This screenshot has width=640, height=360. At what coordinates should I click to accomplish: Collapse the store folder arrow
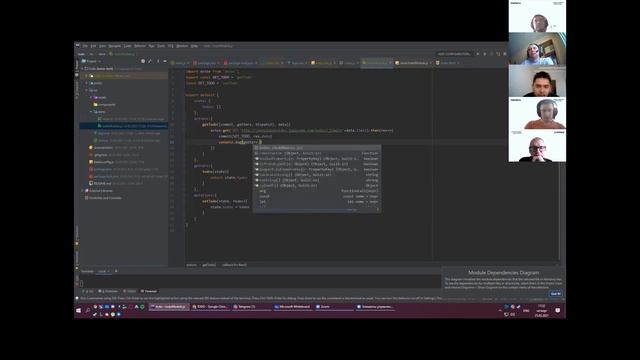pyautogui.click(x=91, y=111)
